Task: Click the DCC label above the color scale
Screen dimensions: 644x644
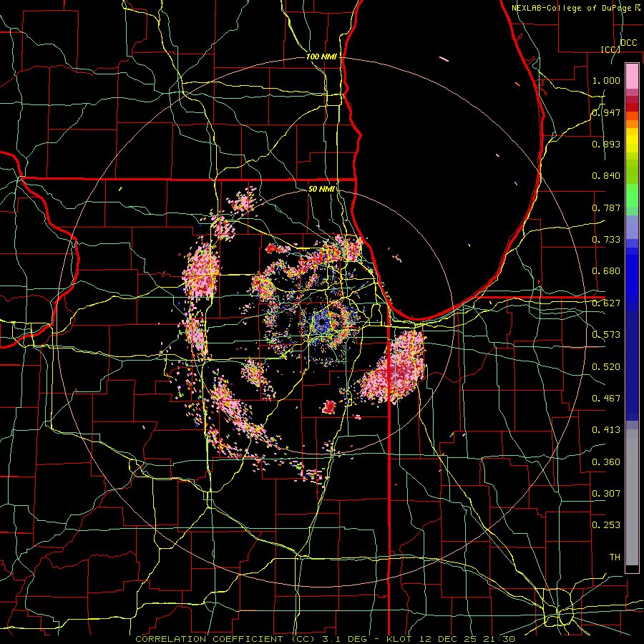Action: tap(628, 43)
